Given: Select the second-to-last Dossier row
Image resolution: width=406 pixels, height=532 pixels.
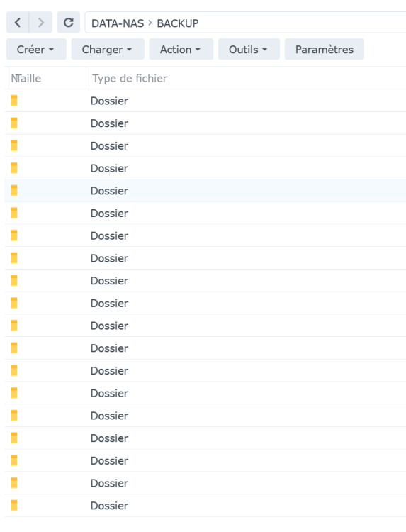Looking at the screenshot, I should (x=205, y=483).
